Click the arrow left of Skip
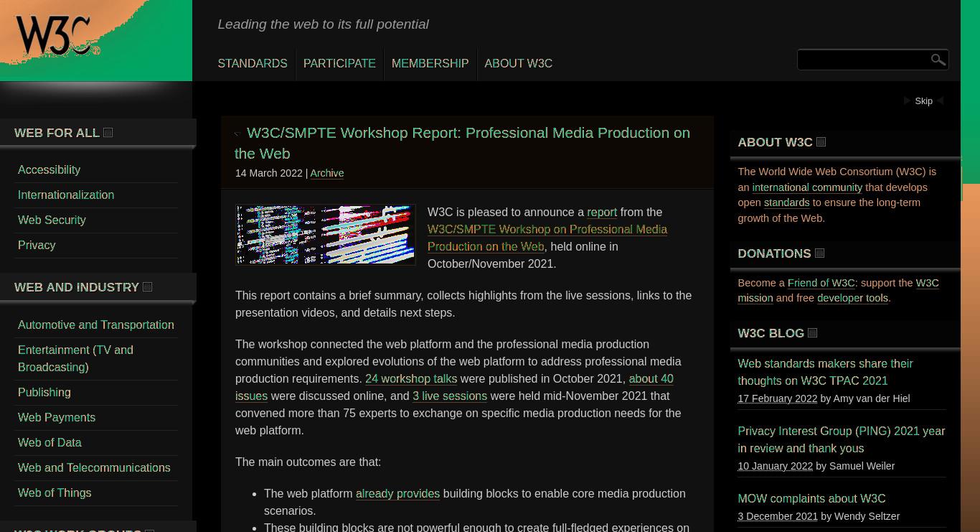This screenshot has width=980, height=532. pos(908,101)
